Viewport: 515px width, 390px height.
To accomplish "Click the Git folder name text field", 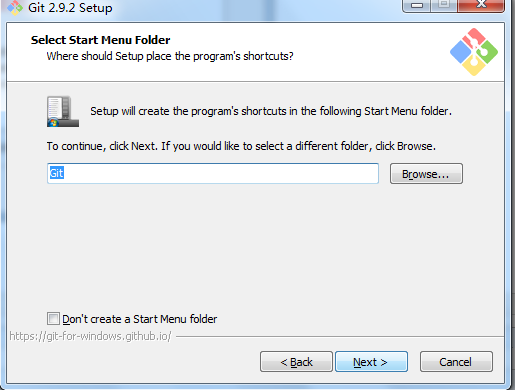I will (x=213, y=173).
